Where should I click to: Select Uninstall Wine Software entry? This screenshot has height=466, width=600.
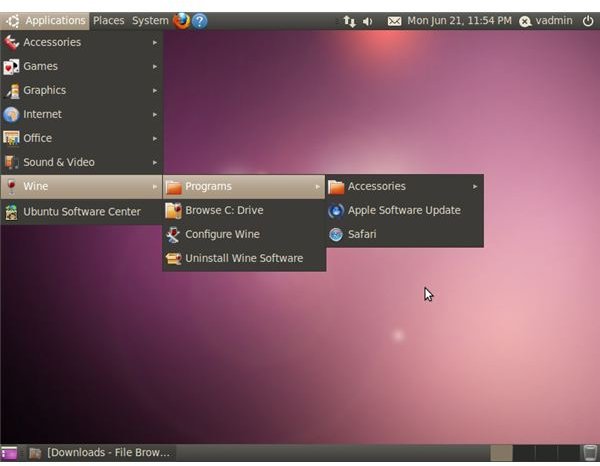point(244,258)
